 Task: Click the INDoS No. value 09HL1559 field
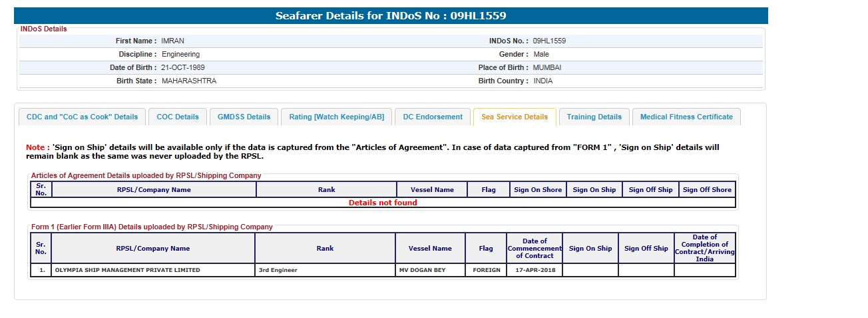[549, 41]
